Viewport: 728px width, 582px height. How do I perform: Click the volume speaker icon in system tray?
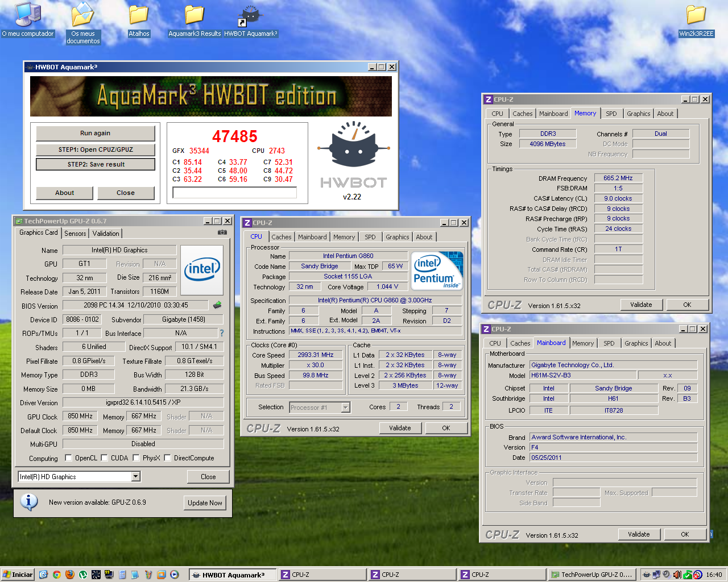tap(667, 575)
